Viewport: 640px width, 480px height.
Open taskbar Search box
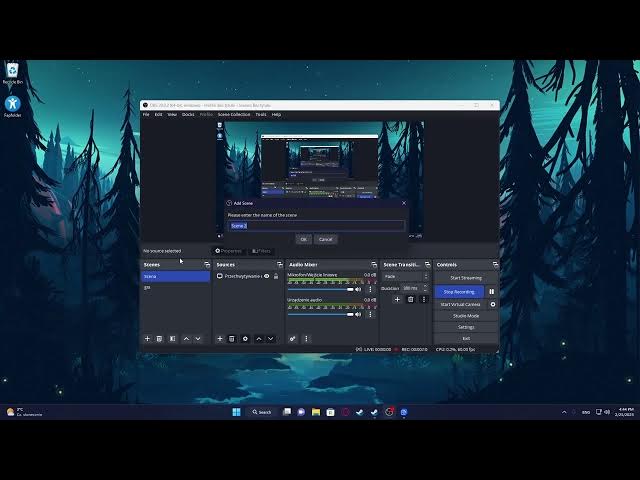coord(262,412)
